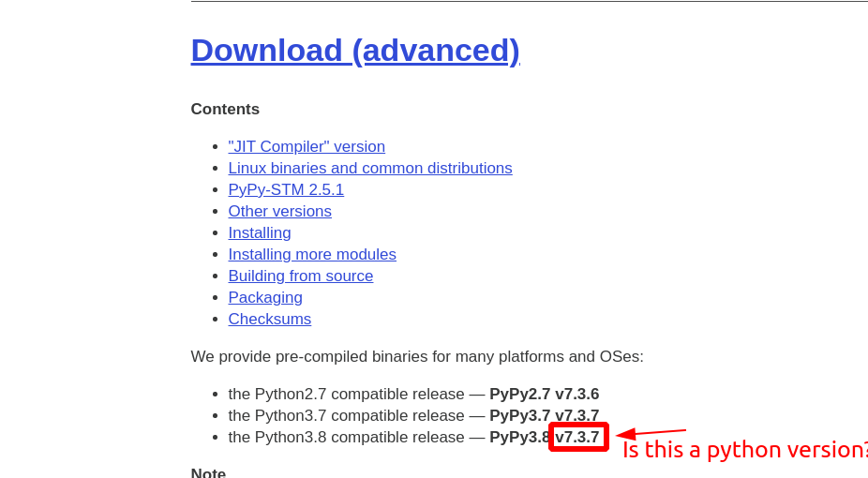Image resolution: width=868 pixels, height=478 pixels.
Task: Open the Download (advanced) heading link
Action: coord(355,51)
